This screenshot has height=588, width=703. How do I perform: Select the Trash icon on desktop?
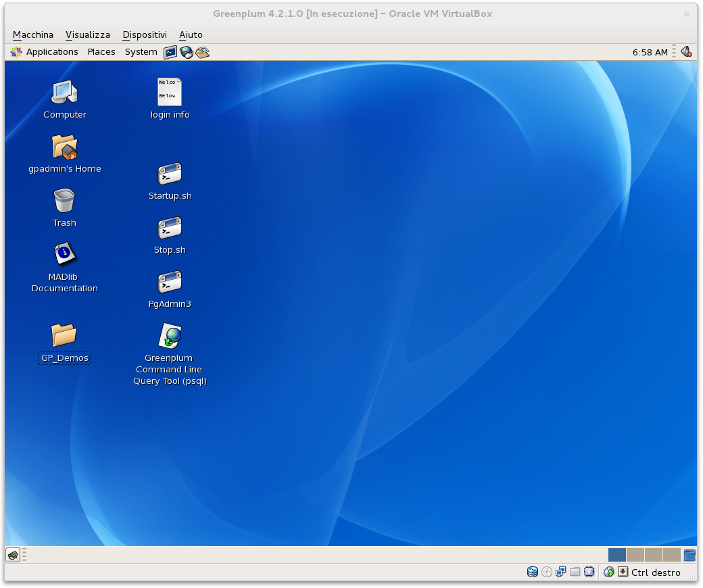64,201
